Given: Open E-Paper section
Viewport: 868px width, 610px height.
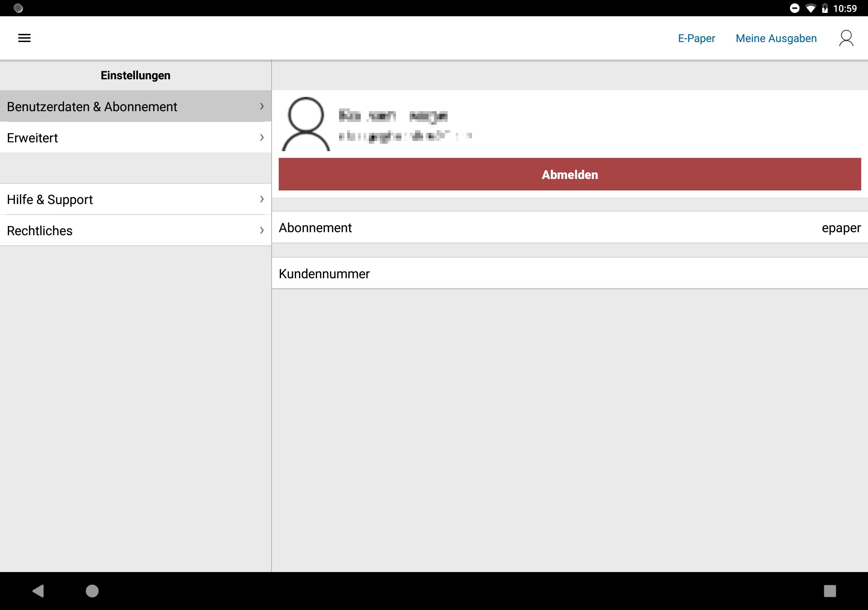Looking at the screenshot, I should [696, 38].
